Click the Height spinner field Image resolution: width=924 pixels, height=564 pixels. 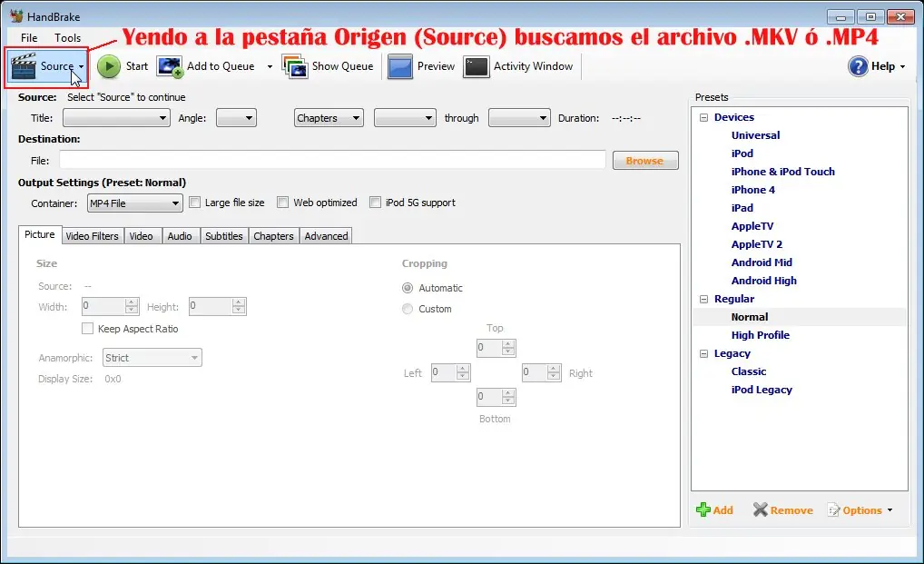[x=218, y=306]
